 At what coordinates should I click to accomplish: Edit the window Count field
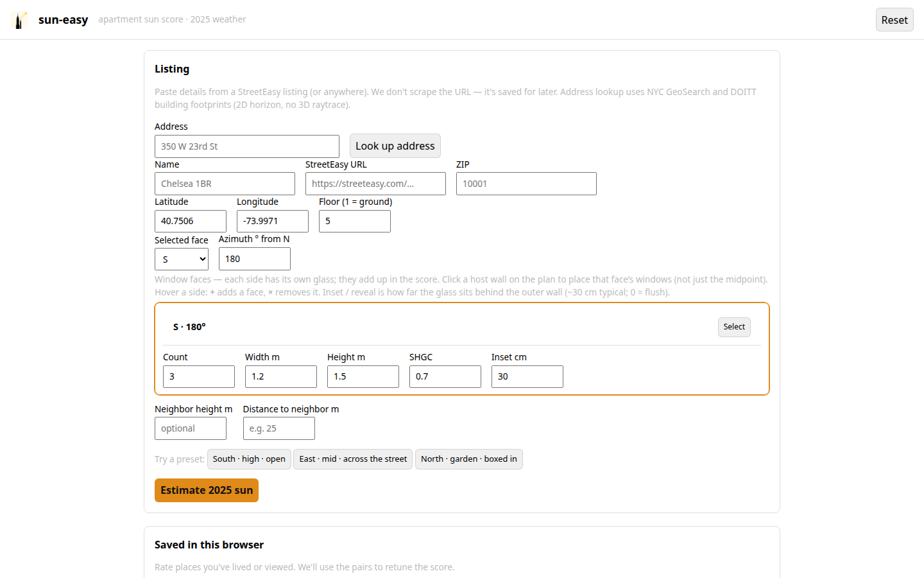point(199,376)
